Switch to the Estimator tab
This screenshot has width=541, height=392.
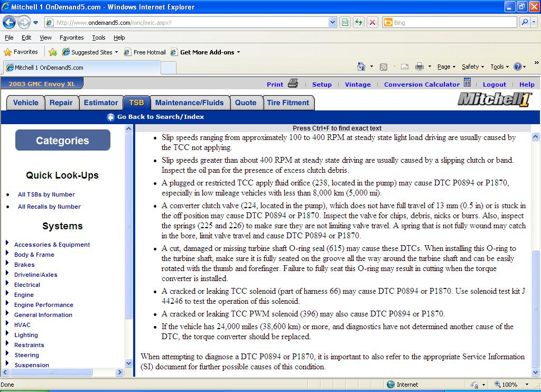pyautogui.click(x=101, y=103)
